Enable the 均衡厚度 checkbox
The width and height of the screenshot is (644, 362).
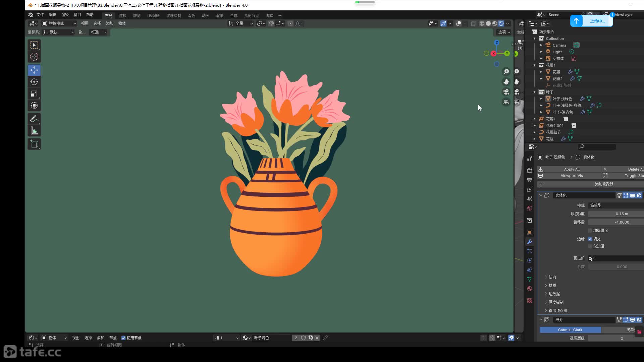click(x=590, y=231)
